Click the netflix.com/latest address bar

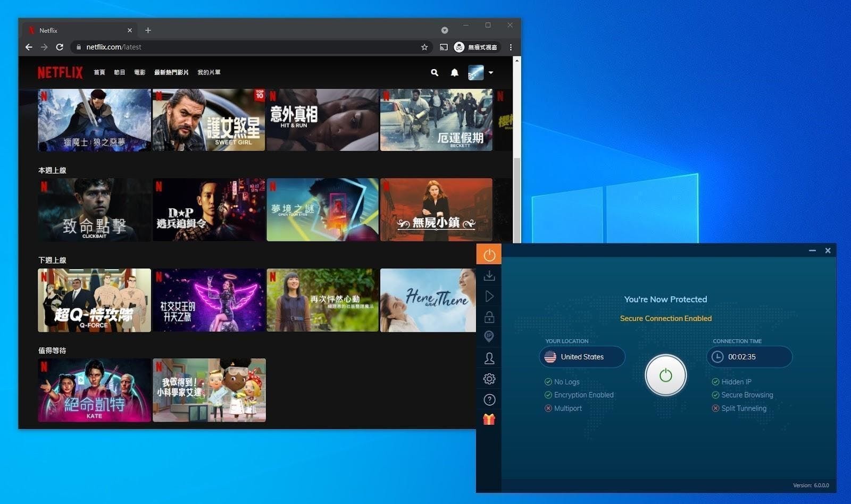pyautogui.click(x=251, y=47)
